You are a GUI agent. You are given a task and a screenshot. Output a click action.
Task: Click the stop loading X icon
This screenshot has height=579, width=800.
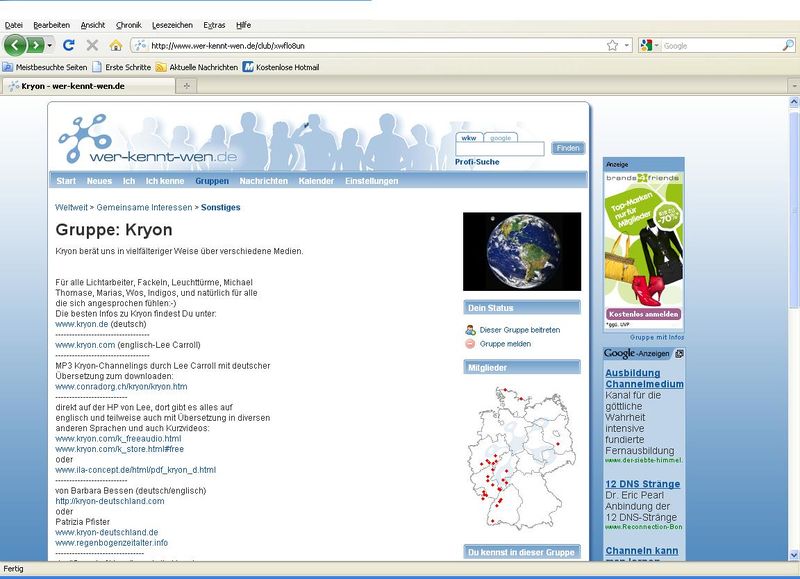(x=92, y=45)
